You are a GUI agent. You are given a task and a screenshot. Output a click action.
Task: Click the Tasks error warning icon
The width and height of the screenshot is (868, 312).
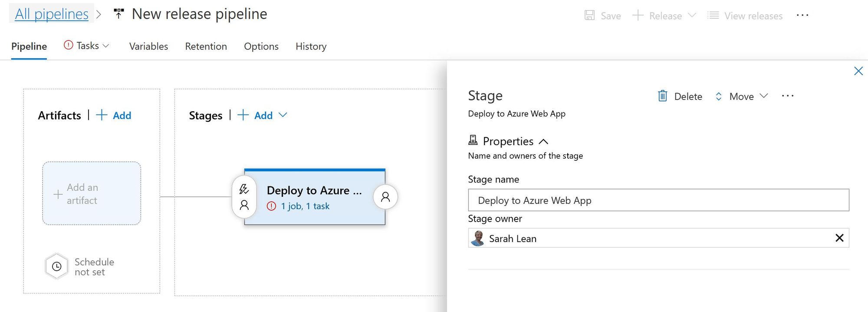69,45
